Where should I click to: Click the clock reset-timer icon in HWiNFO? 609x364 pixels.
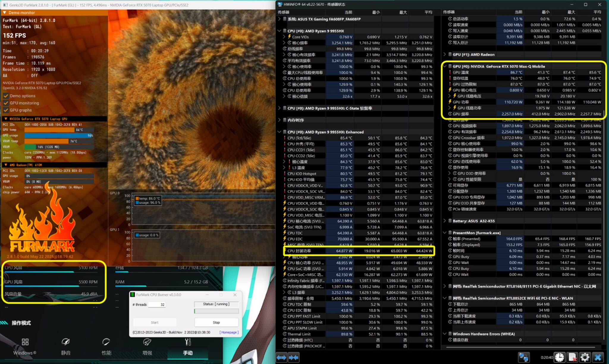click(x=559, y=357)
